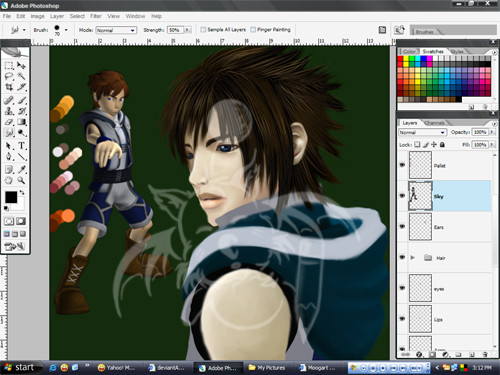Jump to ImageReady button in toolbox
This screenshot has width=500, height=375.
pyautogui.click(x=15, y=247)
